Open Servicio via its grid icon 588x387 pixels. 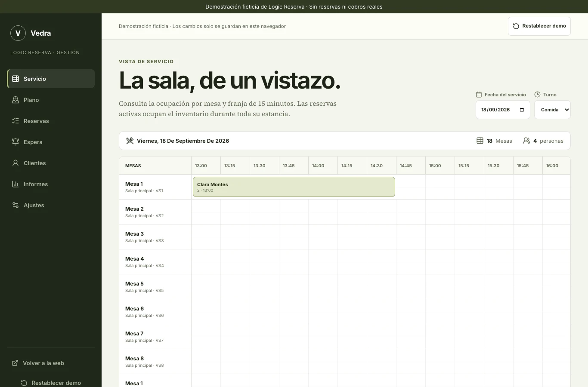(15, 79)
